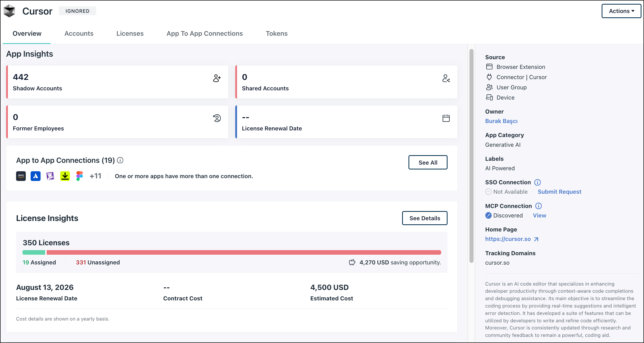Click the Device source icon
This screenshot has height=343, width=644.
point(489,97)
